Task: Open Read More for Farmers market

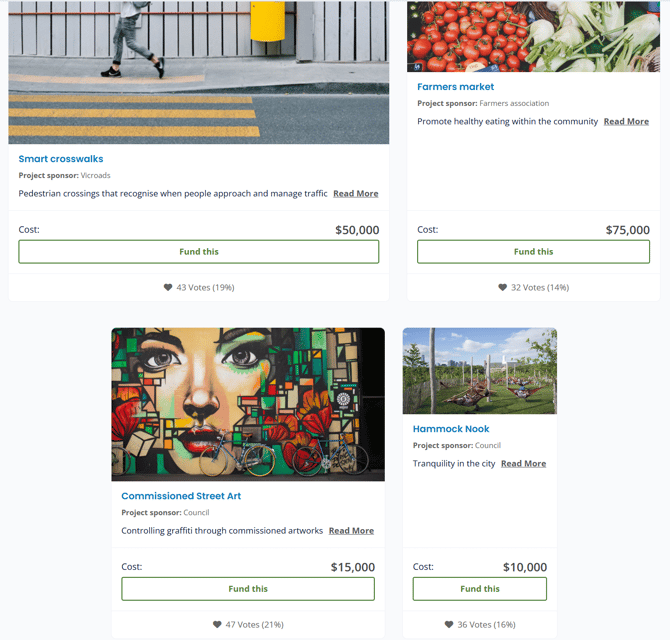Action: tap(626, 121)
